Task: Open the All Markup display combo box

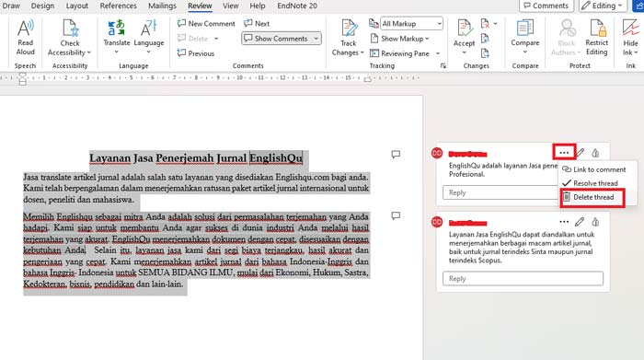Action: coord(411,23)
